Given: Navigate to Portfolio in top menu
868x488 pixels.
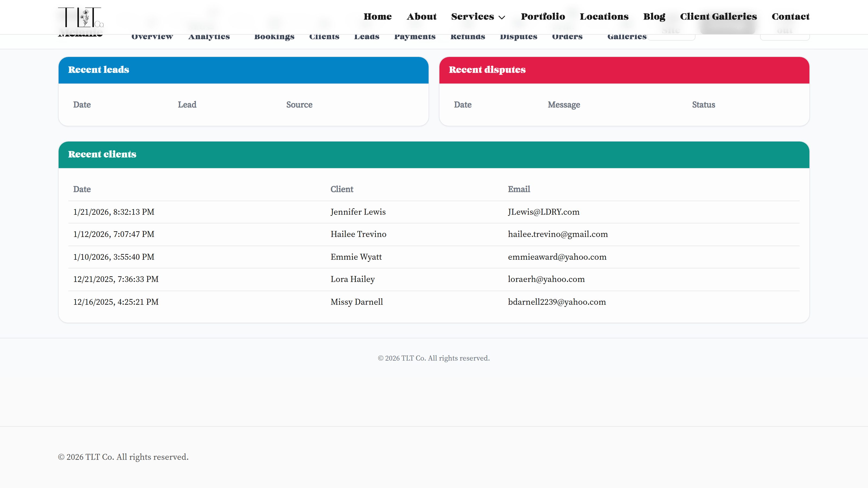Looking at the screenshot, I should click(542, 17).
